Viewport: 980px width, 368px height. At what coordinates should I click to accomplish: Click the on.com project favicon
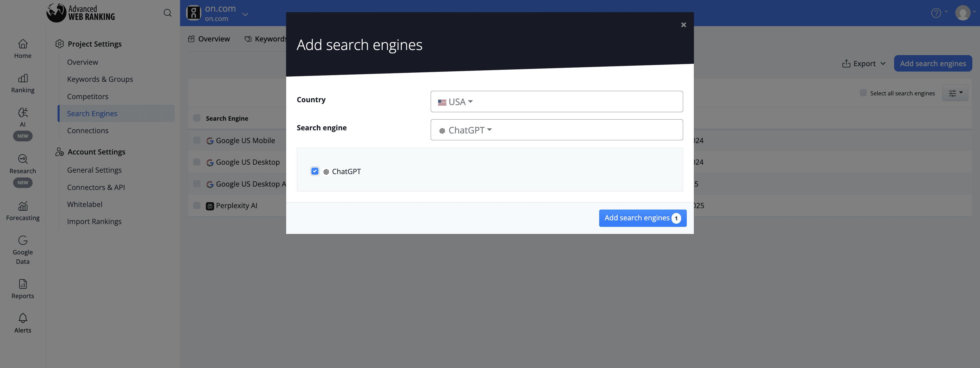click(194, 13)
